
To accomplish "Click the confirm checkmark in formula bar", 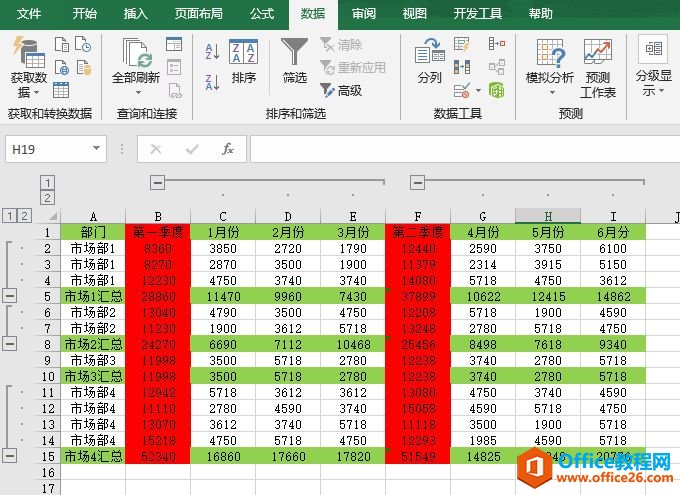I will coord(192,149).
